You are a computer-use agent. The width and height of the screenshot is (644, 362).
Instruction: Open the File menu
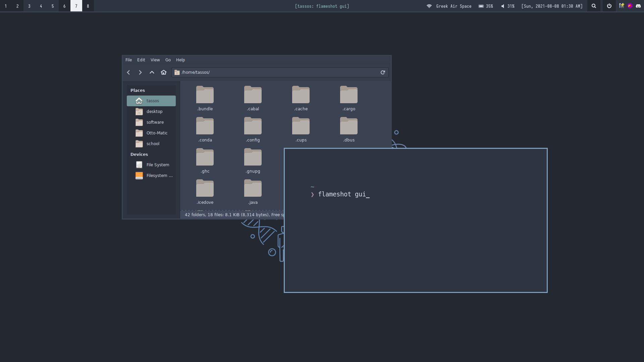[x=128, y=60]
